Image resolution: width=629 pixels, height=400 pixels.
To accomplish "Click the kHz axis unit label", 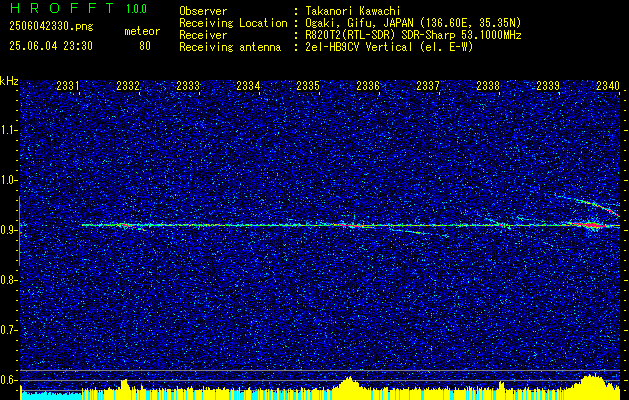I will tap(9, 81).
